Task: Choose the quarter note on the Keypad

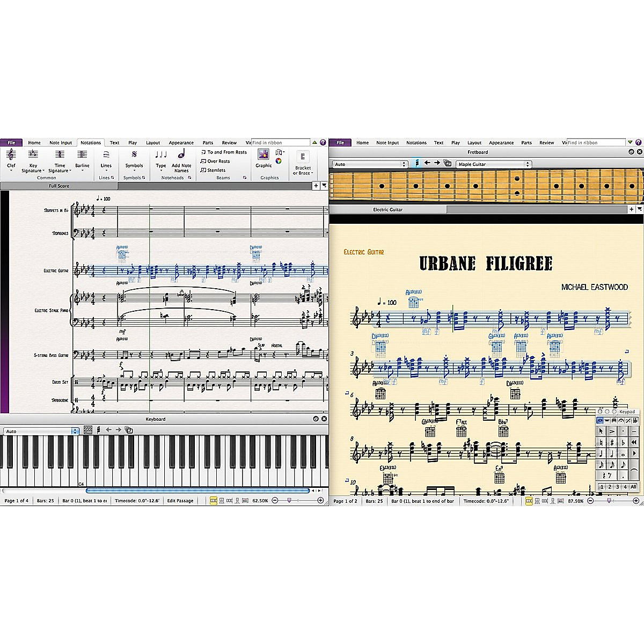Action: 601,453
